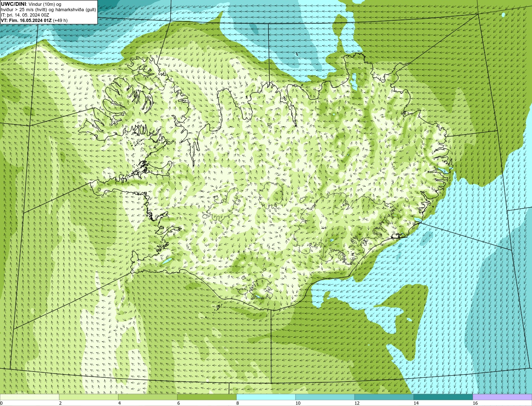Click the legend label "0"
532x406 pixels.
tap(1, 403)
